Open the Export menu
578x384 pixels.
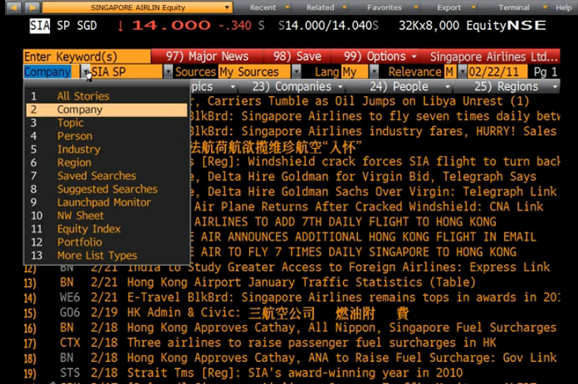[x=456, y=7]
